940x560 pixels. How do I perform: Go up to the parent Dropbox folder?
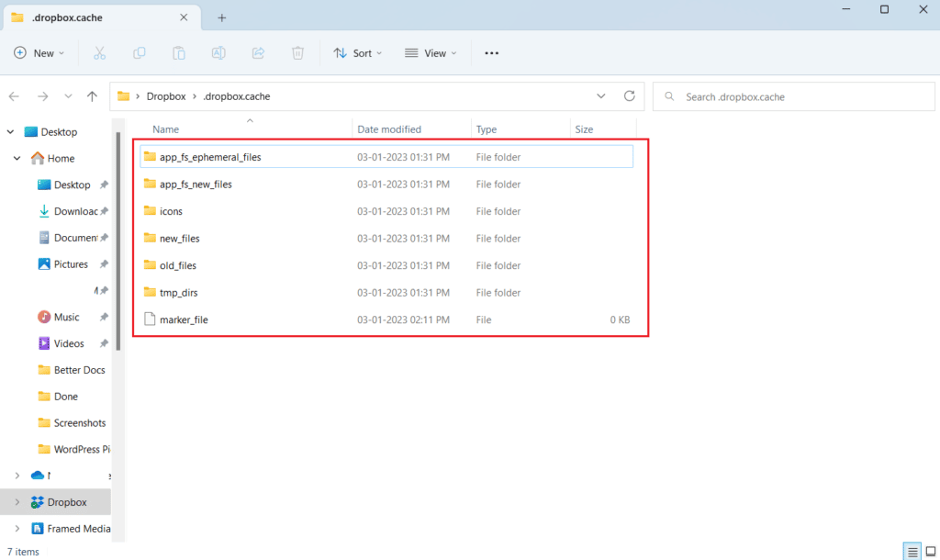[92, 95]
